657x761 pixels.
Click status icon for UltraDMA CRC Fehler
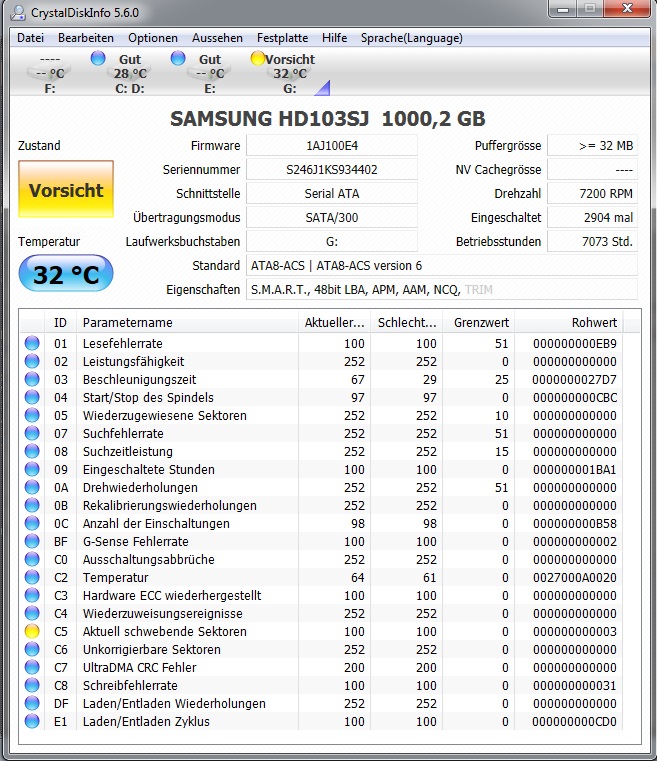pyautogui.click(x=32, y=666)
